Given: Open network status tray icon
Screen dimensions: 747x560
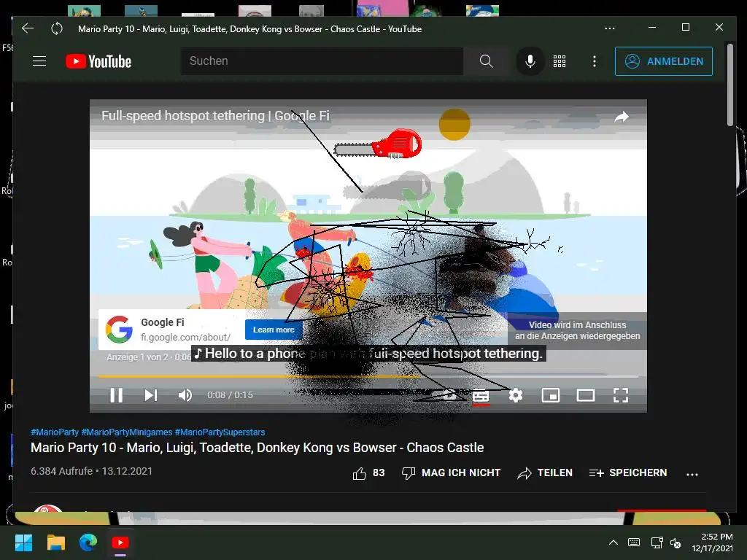Looking at the screenshot, I should [x=657, y=542].
